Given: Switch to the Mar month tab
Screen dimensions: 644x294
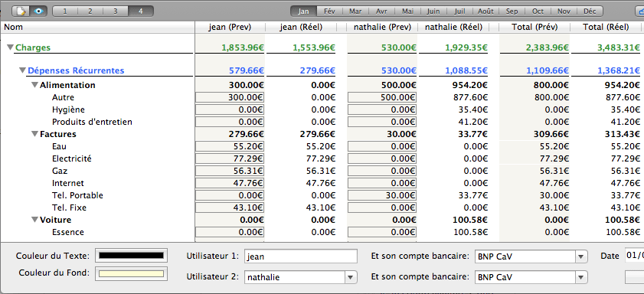Looking at the screenshot, I should coord(355,11).
